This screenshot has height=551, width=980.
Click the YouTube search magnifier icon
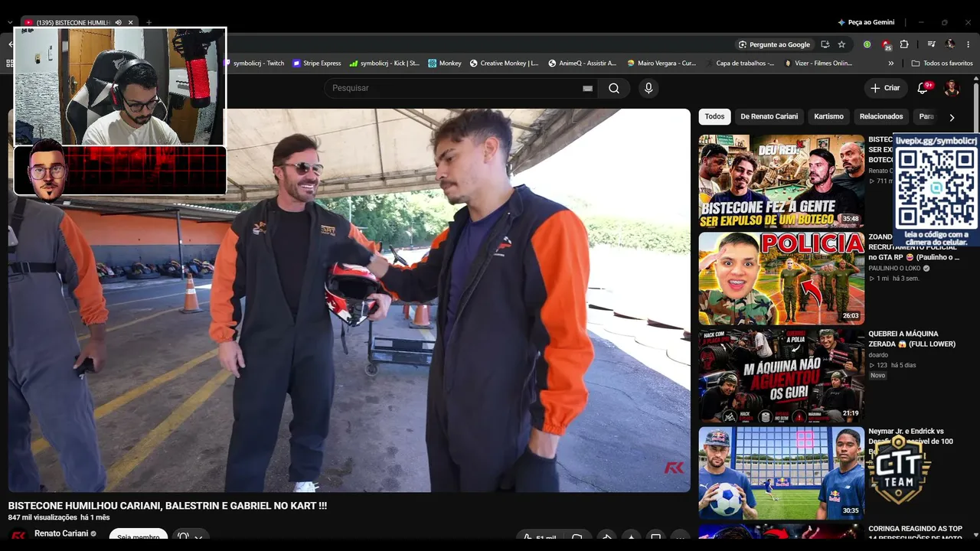[614, 88]
